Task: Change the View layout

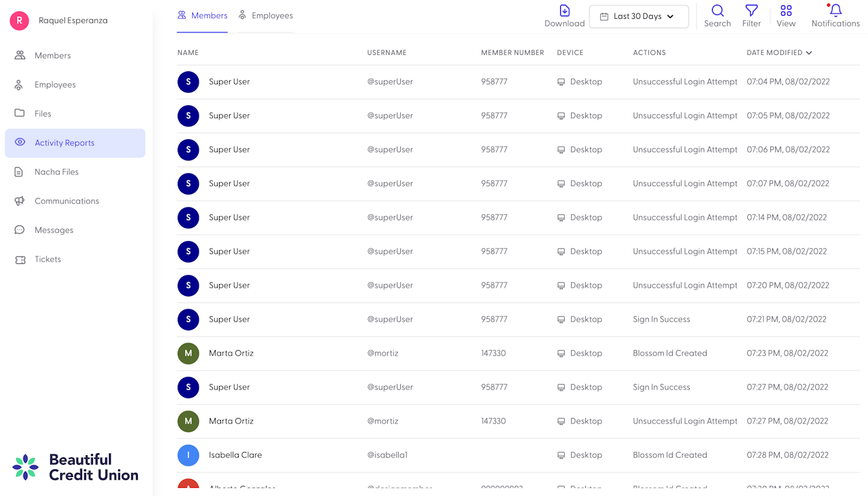Action: 786,11
